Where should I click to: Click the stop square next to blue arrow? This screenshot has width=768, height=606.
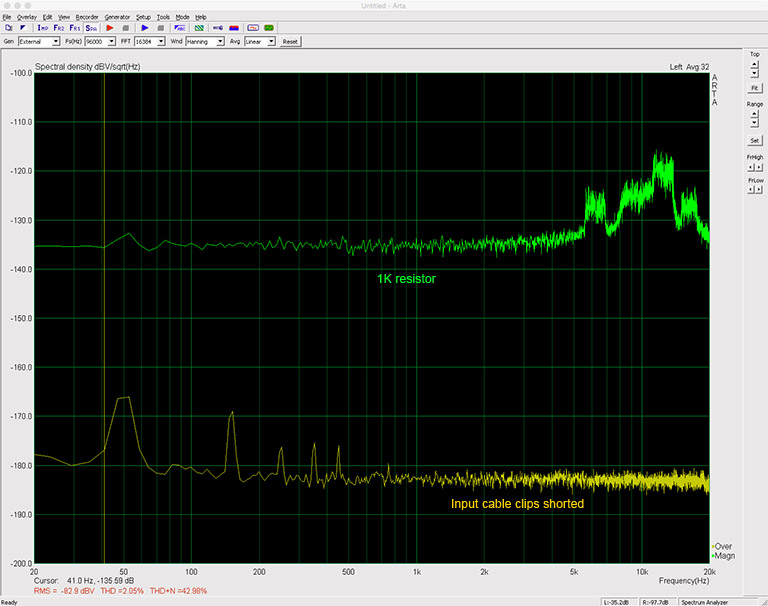pos(160,28)
